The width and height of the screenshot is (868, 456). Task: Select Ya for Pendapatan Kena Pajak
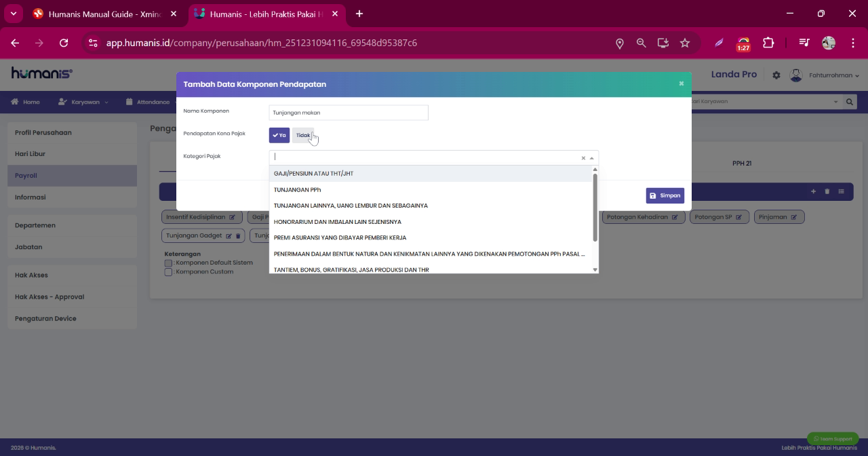click(279, 136)
